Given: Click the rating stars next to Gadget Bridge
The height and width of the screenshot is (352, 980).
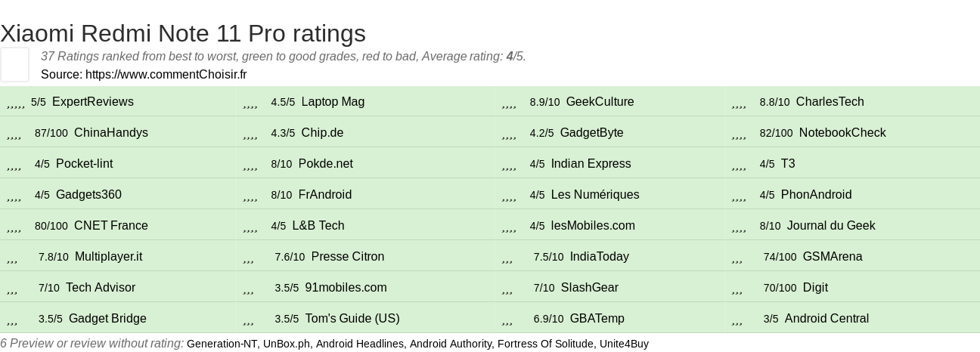Looking at the screenshot, I should [12, 320].
